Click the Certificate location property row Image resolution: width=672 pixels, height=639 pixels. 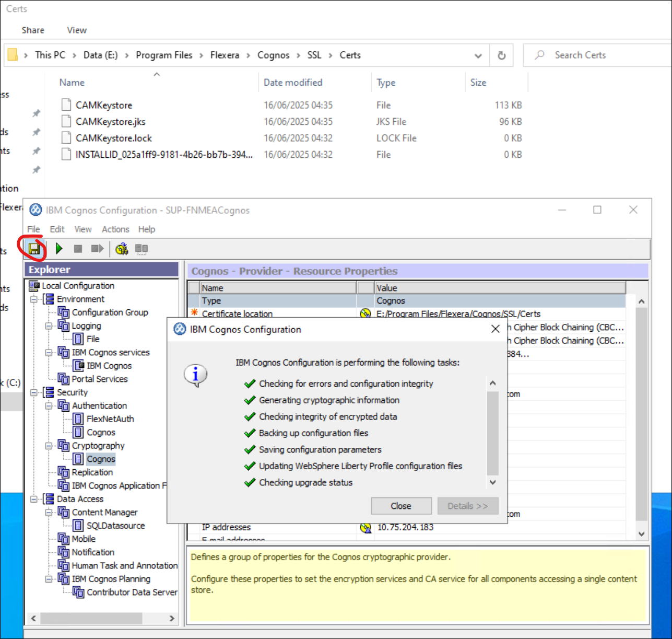point(407,314)
